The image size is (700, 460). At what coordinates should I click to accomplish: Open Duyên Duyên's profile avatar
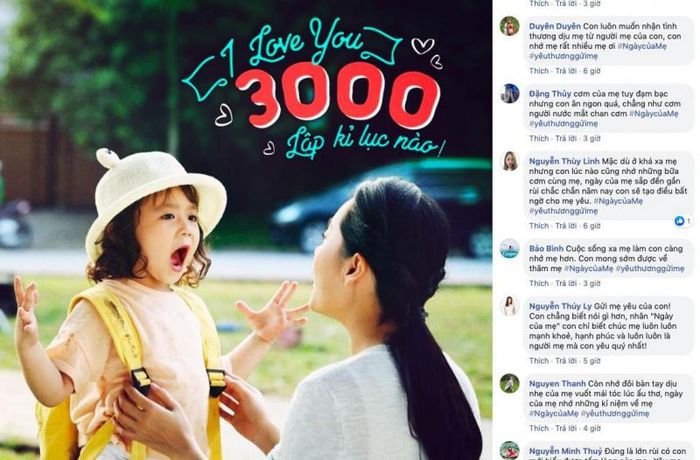pos(509,26)
